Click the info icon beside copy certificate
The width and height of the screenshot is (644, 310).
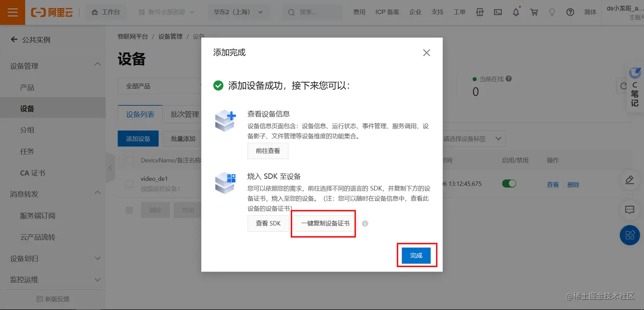(365, 224)
